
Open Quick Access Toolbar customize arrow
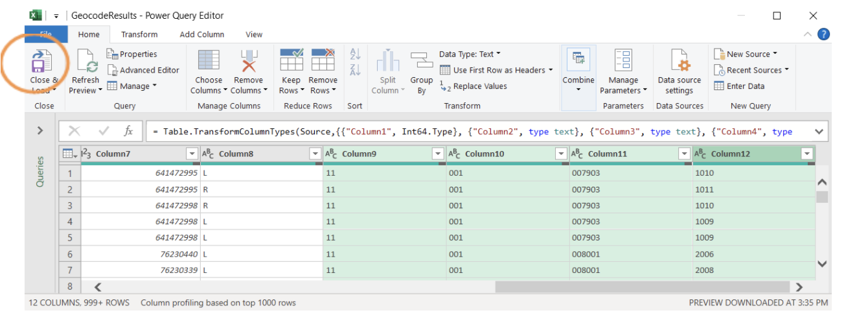pyautogui.click(x=56, y=16)
